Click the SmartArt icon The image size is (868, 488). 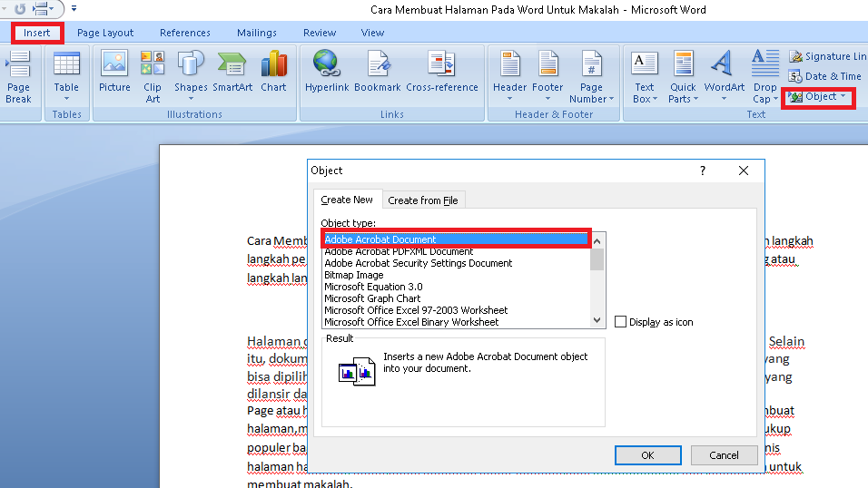(x=232, y=73)
